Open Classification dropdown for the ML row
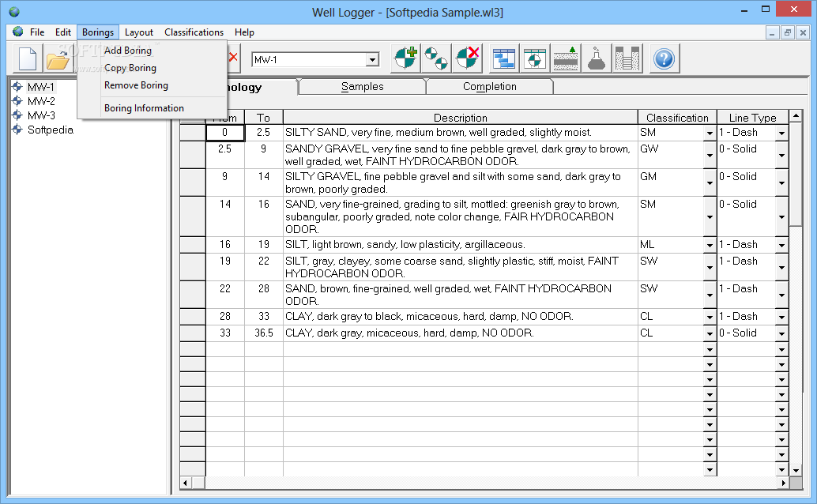The height and width of the screenshot is (504, 817). (710, 245)
